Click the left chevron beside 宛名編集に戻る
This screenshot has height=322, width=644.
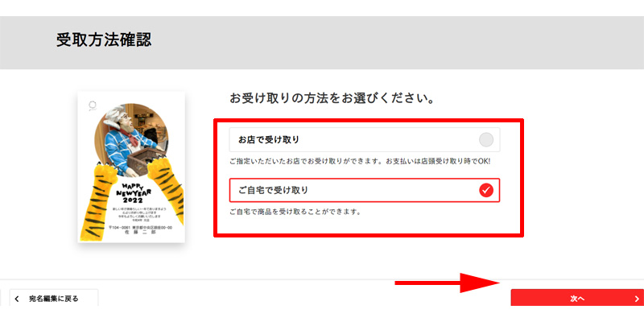[17, 299]
